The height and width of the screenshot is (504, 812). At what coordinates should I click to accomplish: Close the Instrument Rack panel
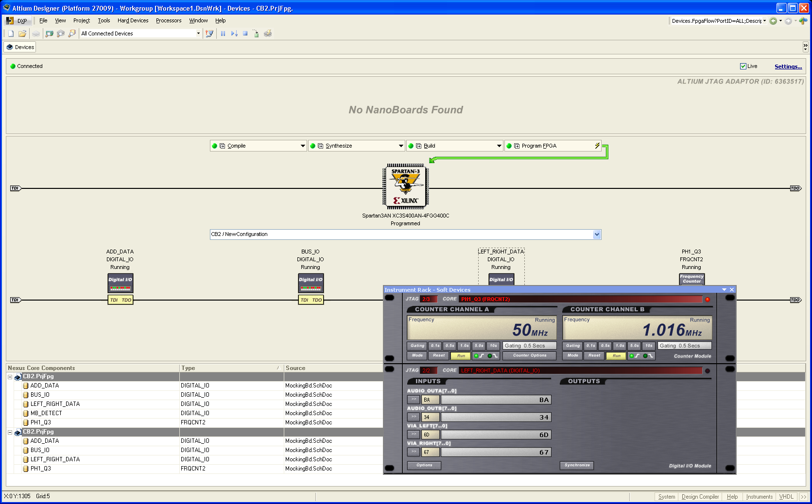732,290
